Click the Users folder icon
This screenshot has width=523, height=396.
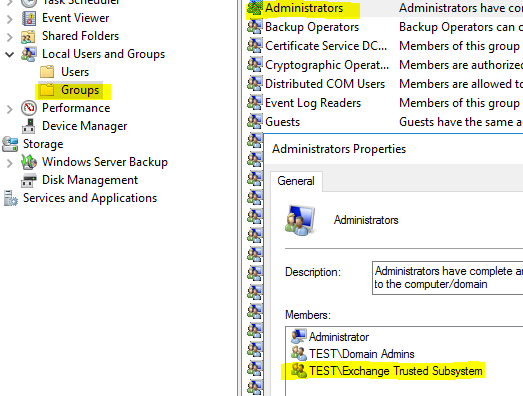pos(47,72)
